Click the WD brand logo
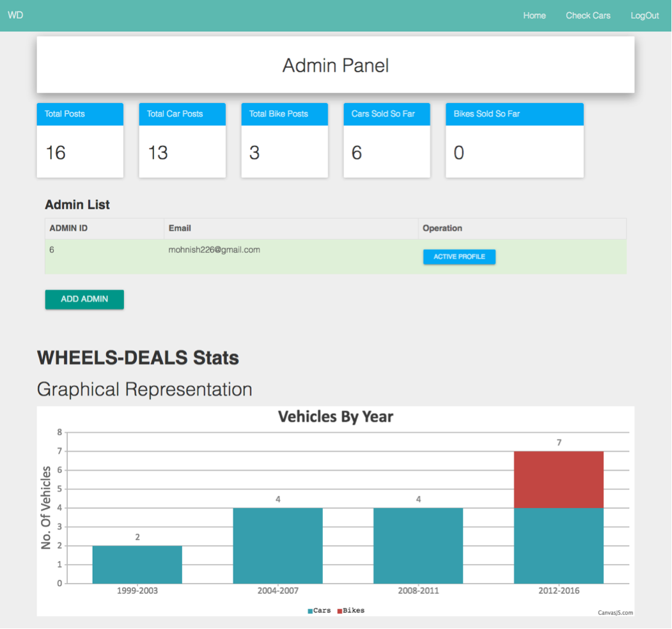 click(15, 15)
